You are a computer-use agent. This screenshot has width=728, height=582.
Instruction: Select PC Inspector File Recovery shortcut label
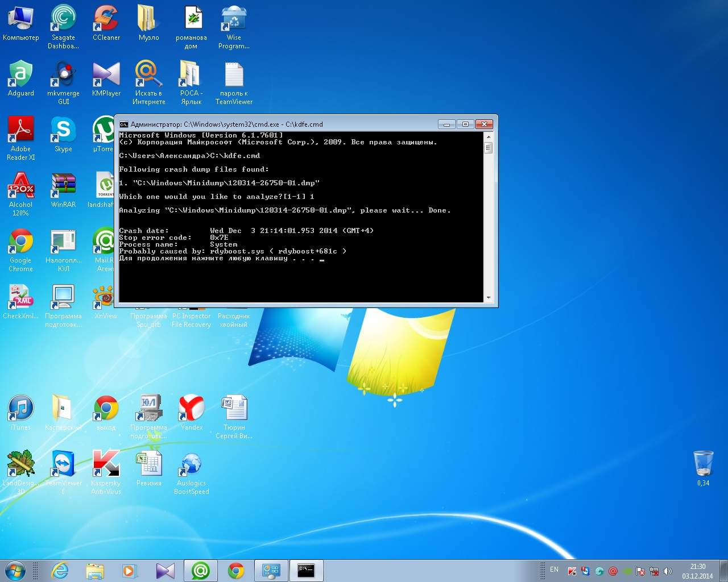pyautogui.click(x=191, y=320)
